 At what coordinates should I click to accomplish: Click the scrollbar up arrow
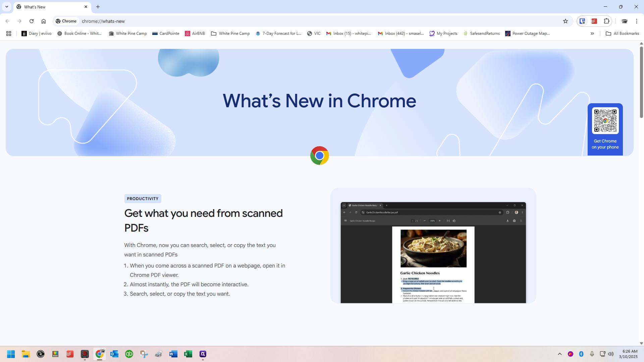(x=641, y=43)
